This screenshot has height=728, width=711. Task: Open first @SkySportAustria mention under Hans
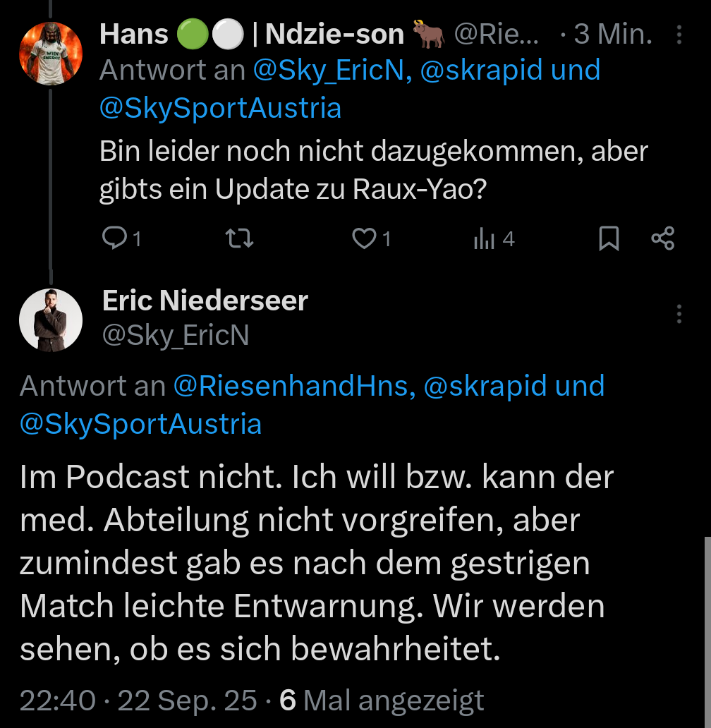(x=220, y=108)
